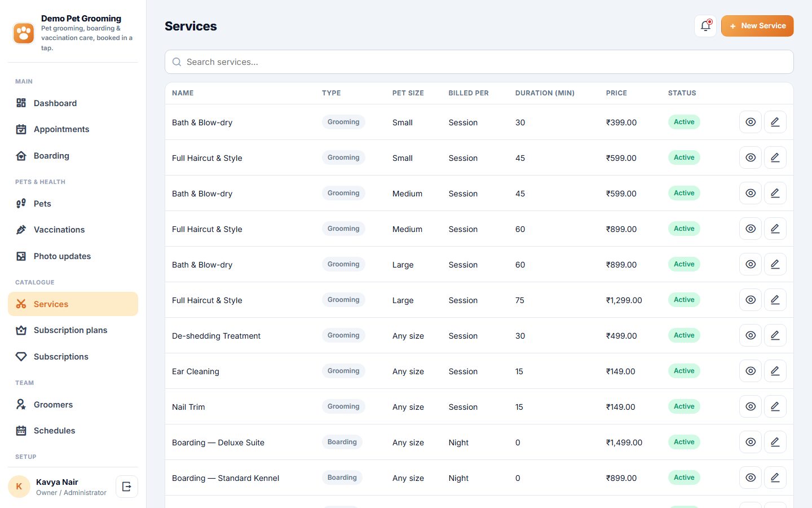Screen dimensions: 812x508
Task: Edit the Nail Trim service
Action: pos(775,406)
